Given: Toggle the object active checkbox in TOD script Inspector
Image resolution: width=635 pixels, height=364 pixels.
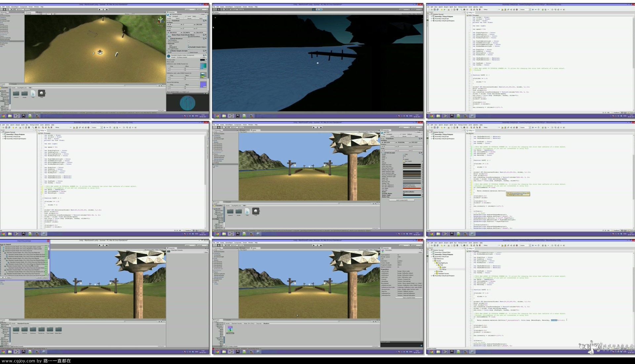Looking at the screenshot, I should tap(385, 132).
